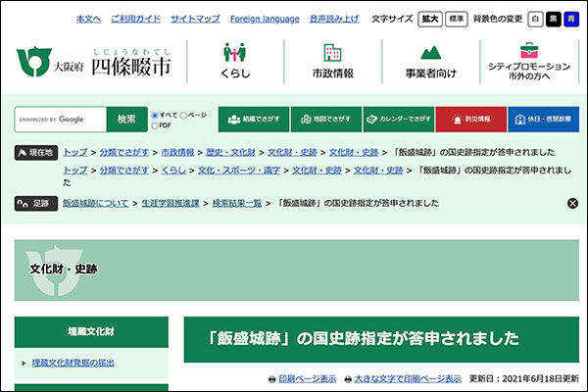588x392 pixels.
Task: Open the blue 休日・夜間診療 button
Action: point(543,120)
